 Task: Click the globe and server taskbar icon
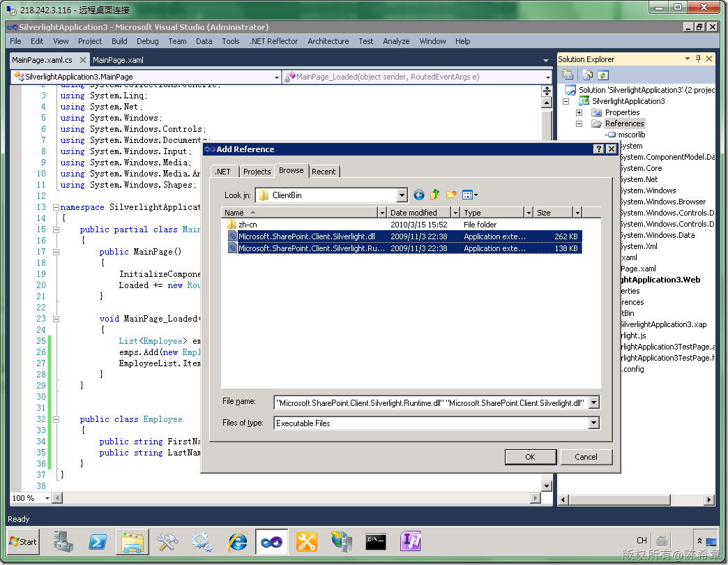click(x=341, y=541)
